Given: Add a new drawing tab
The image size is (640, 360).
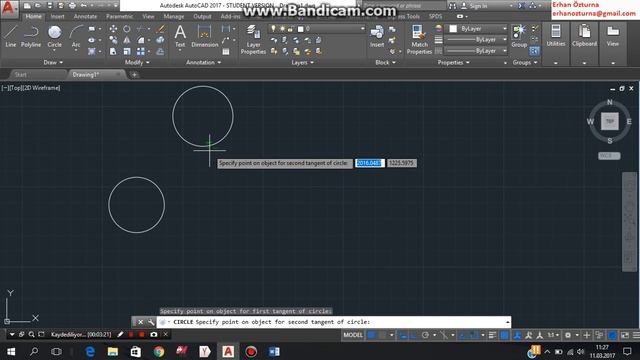Looking at the screenshot, I should tap(134, 75).
